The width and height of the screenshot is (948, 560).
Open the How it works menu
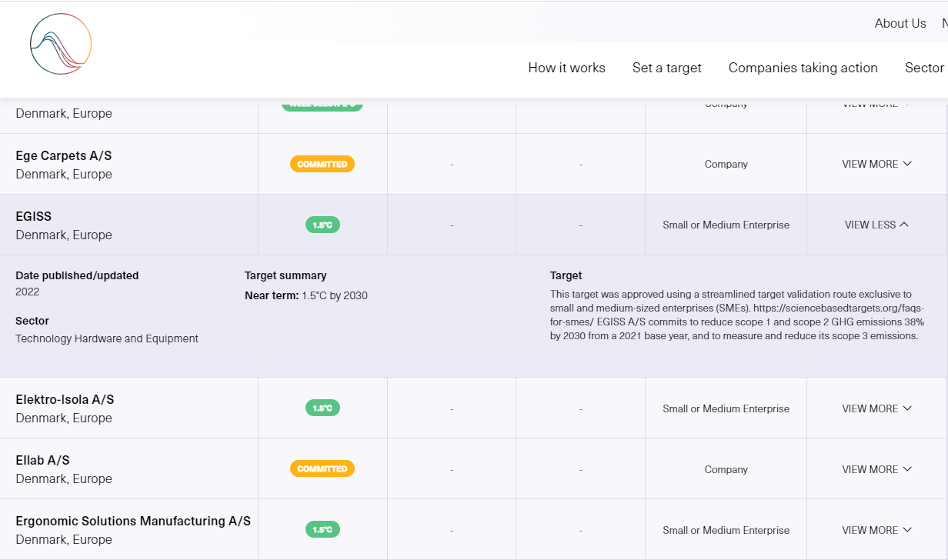click(x=566, y=68)
